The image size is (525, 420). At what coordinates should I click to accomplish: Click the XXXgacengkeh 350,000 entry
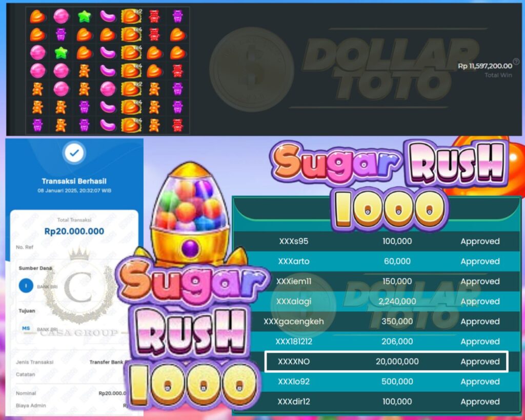pyautogui.click(x=377, y=322)
